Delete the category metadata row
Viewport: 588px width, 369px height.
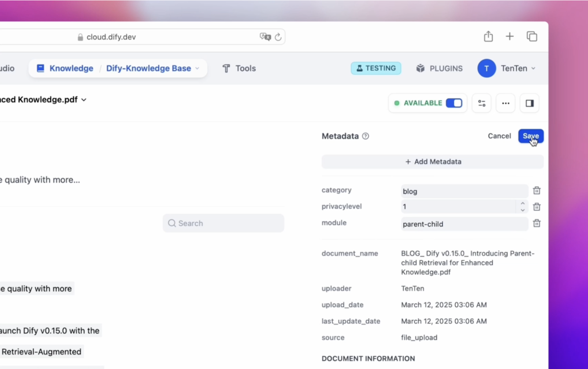(x=537, y=191)
